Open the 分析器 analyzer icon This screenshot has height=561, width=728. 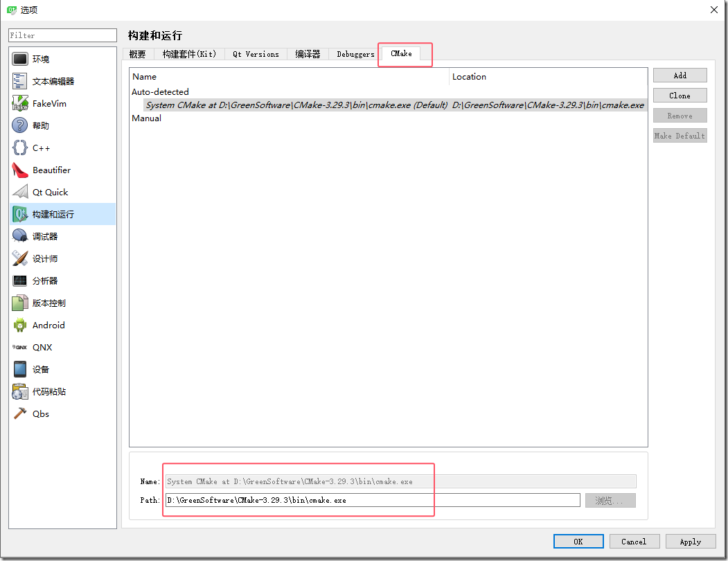20,280
